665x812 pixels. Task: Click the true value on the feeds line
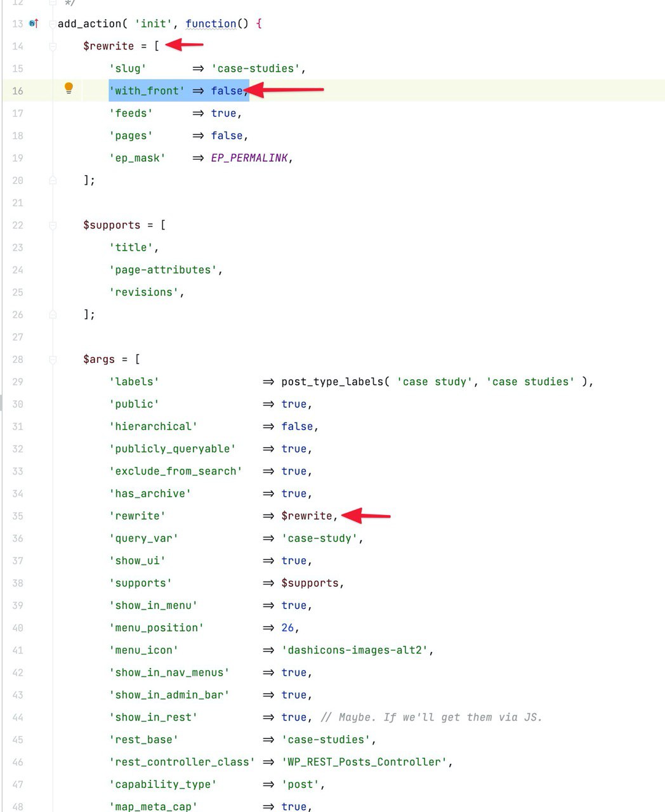[x=224, y=114]
